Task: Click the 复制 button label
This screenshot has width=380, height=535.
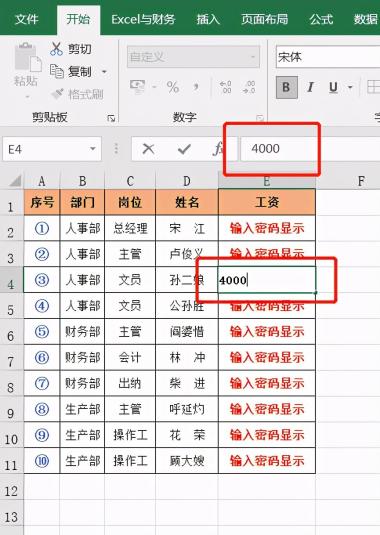Action: pyautogui.click(x=79, y=72)
